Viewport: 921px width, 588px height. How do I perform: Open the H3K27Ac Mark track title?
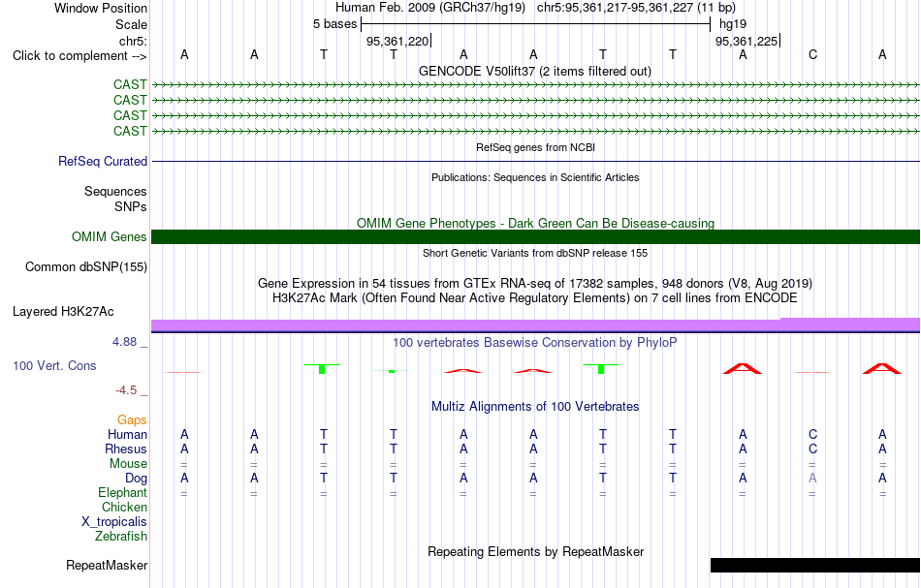[x=535, y=297]
